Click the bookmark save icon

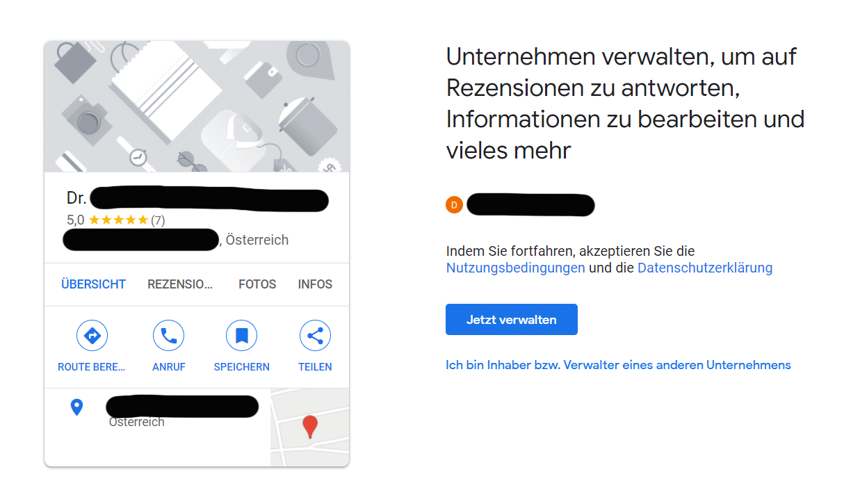[x=242, y=336]
